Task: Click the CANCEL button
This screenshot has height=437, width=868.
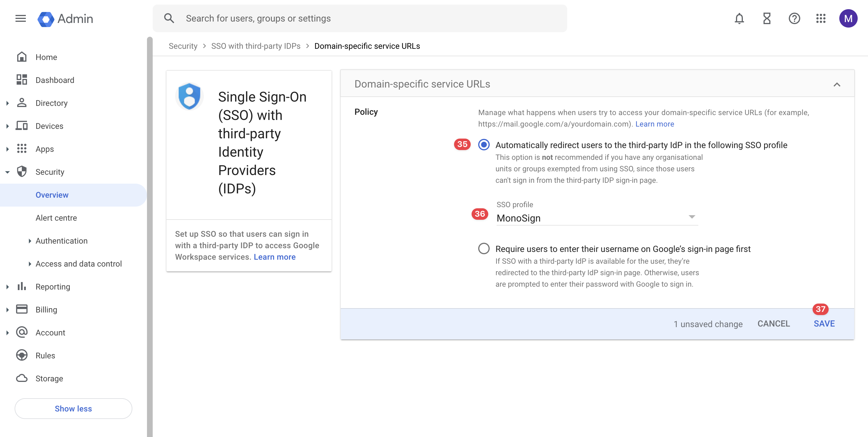Action: point(773,323)
